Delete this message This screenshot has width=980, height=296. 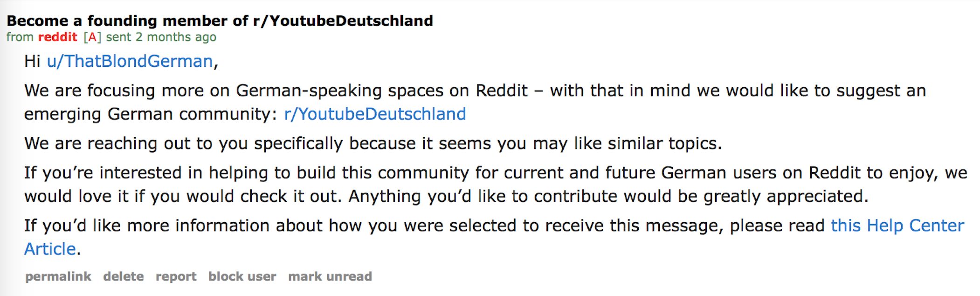pyautogui.click(x=124, y=277)
